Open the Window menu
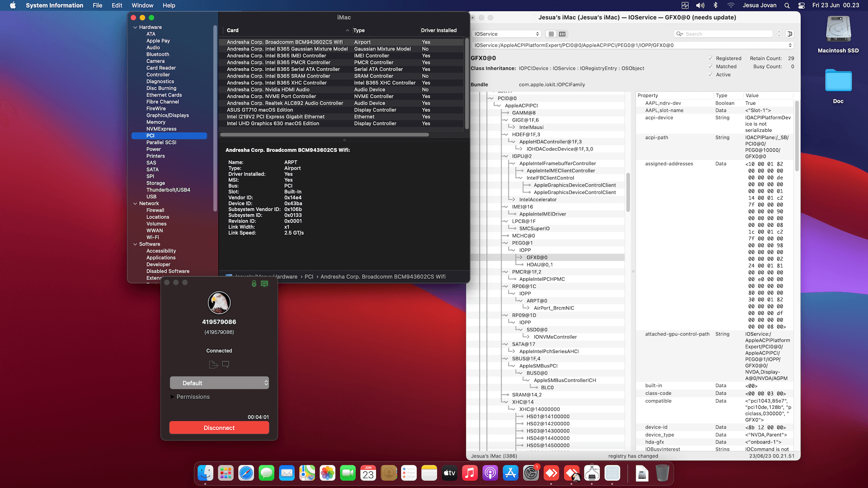 tap(142, 5)
